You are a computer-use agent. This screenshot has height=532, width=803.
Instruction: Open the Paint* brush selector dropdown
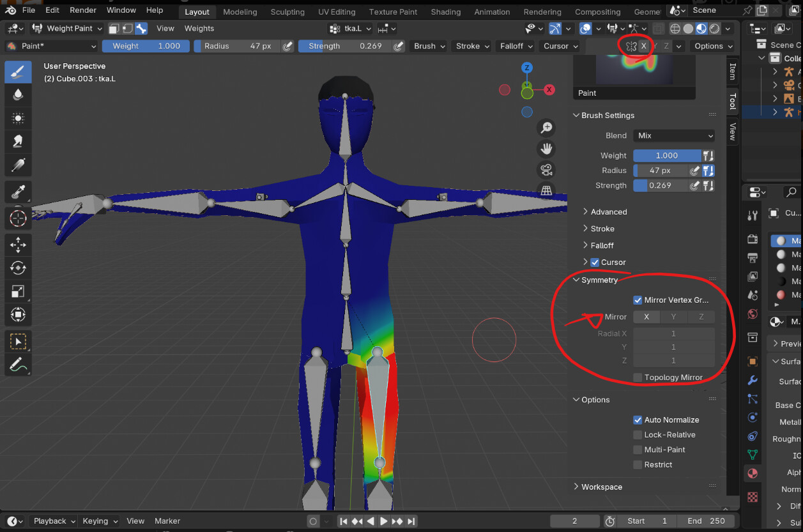click(x=51, y=46)
